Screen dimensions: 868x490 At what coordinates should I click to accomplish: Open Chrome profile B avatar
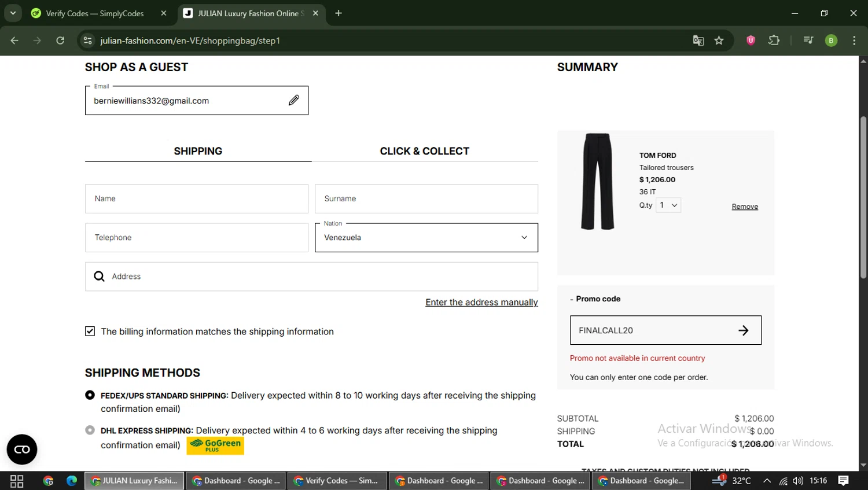coord(831,40)
